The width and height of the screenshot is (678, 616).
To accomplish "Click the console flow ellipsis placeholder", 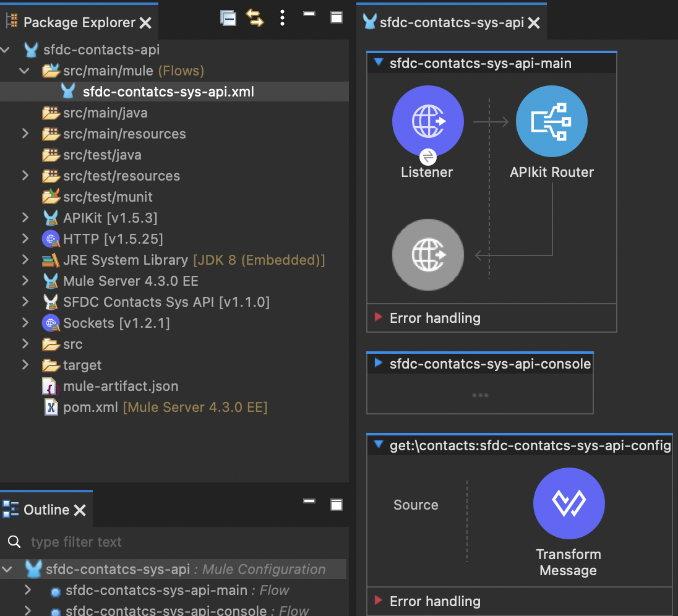I will tap(480, 395).
